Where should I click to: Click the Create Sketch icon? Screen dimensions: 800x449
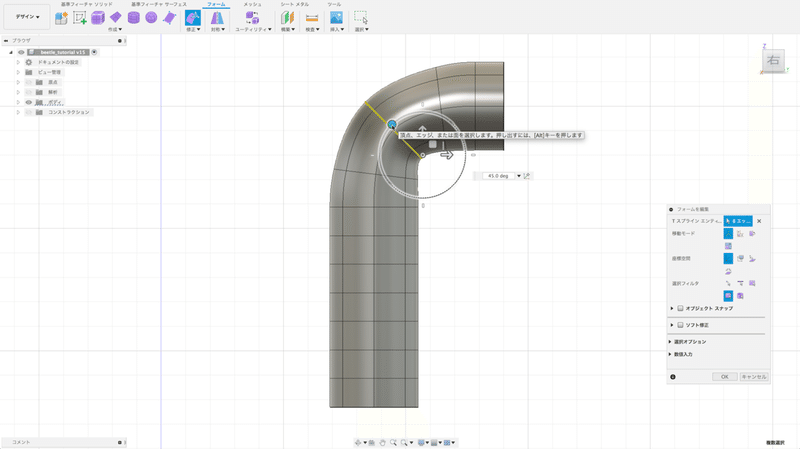click(80, 18)
